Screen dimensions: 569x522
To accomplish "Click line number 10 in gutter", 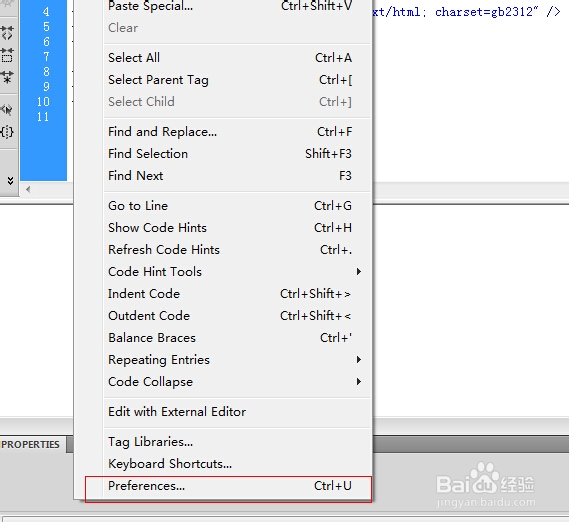I will [x=43, y=102].
